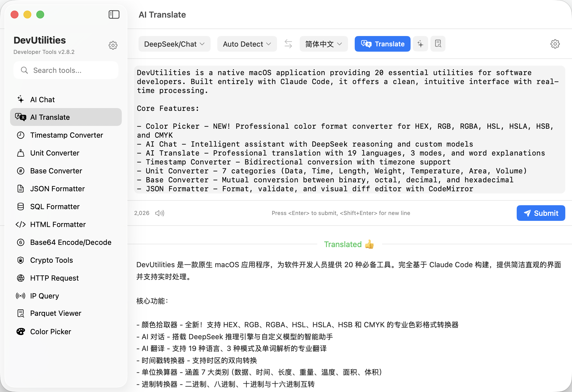
Task: Open the Crypto Tools utility
Action: point(51,260)
